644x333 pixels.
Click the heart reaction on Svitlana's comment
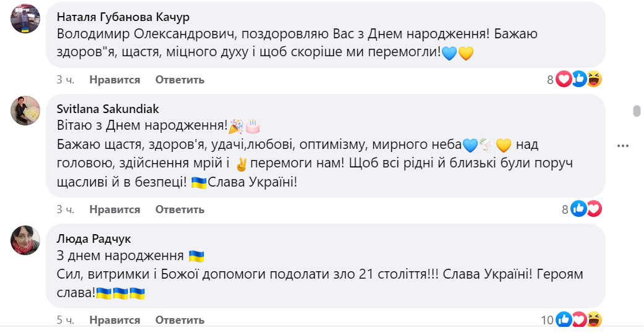click(593, 209)
